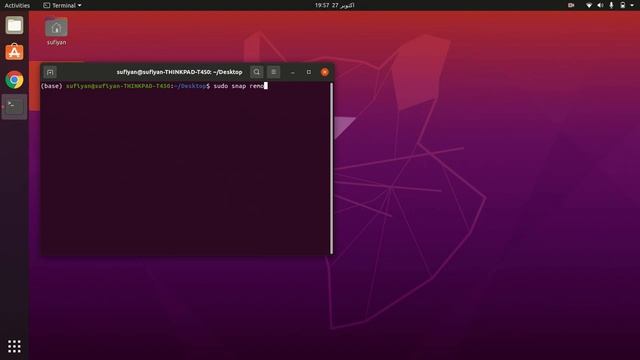Open the Files app in the dock
The image size is (640, 360).
click(14, 25)
